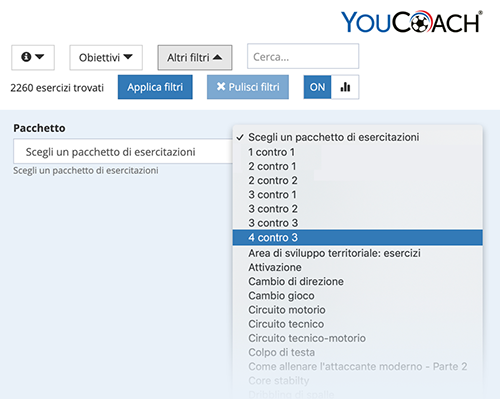The height and width of the screenshot is (399, 500).
Task: Click the YouCoach logo
Action: [x=412, y=22]
